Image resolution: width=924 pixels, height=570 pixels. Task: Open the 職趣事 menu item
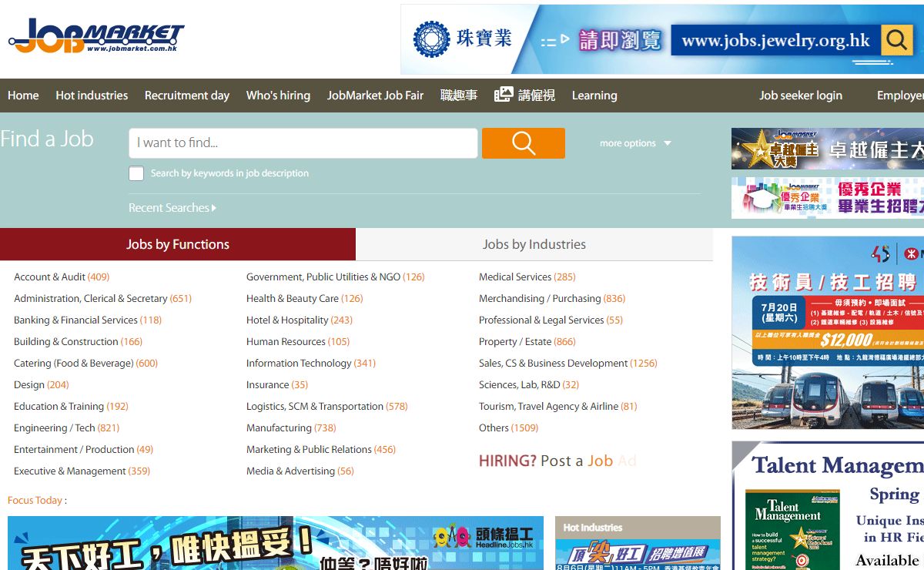pyautogui.click(x=459, y=96)
